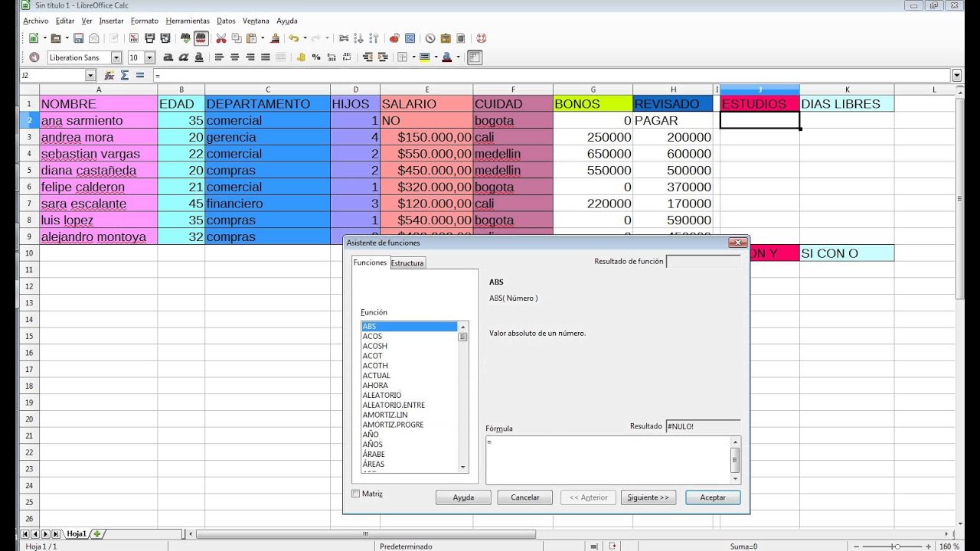Open the Name Box J2 dropdown
980x551 pixels.
(x=90, y=75)
